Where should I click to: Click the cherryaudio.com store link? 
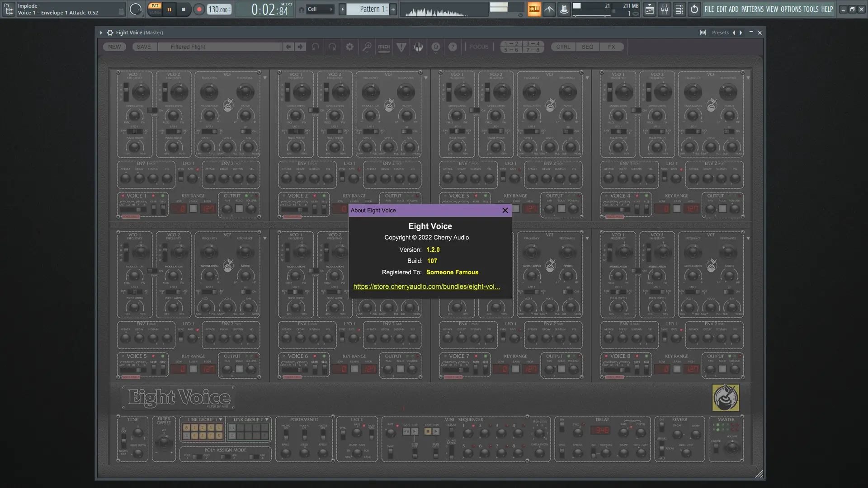(426, 286)
